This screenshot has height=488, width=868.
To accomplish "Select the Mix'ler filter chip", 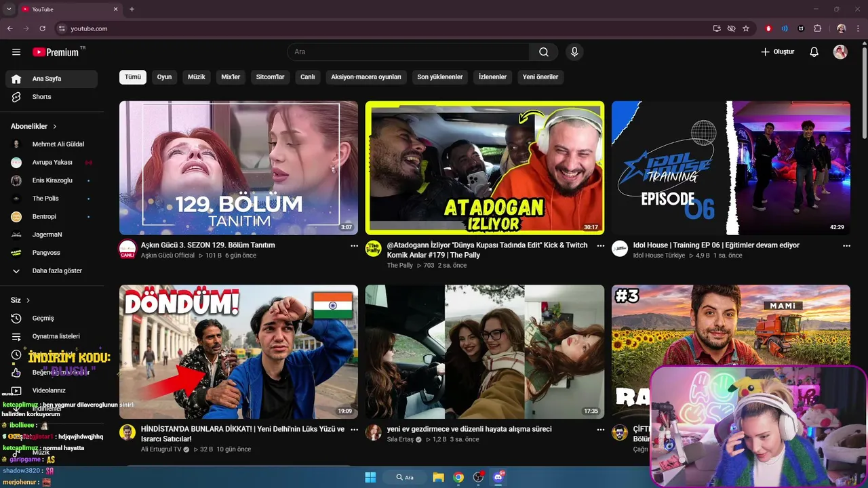I will 231,77.
